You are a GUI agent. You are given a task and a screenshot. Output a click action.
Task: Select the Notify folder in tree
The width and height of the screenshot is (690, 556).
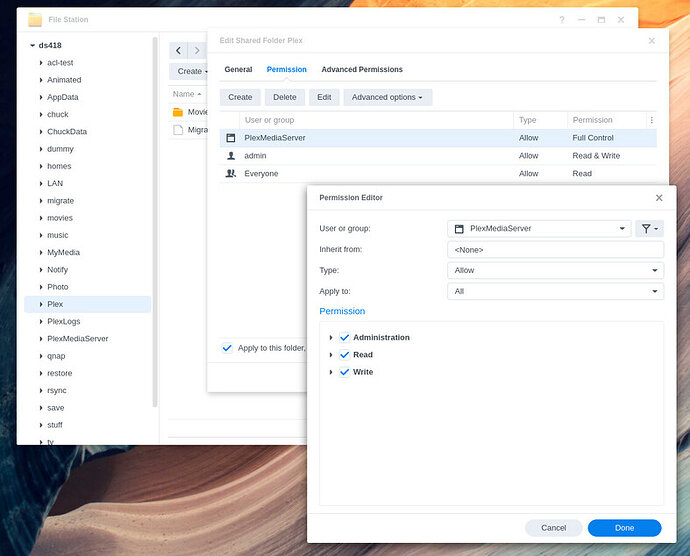click(x=57, y=270)
